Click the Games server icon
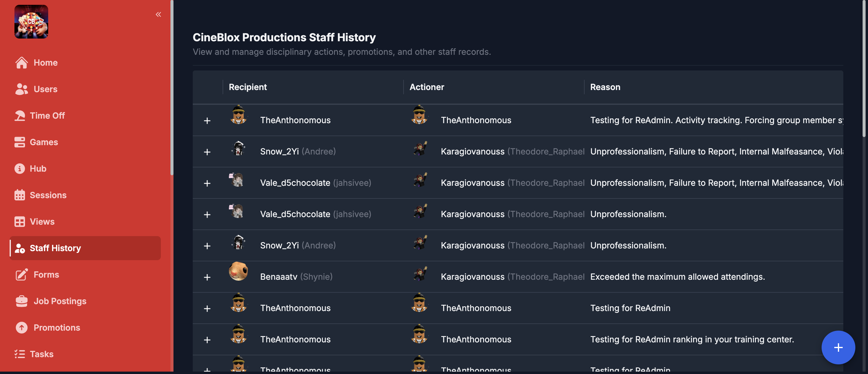The height and width of the screenshot is (374, 868). point(20,142)
